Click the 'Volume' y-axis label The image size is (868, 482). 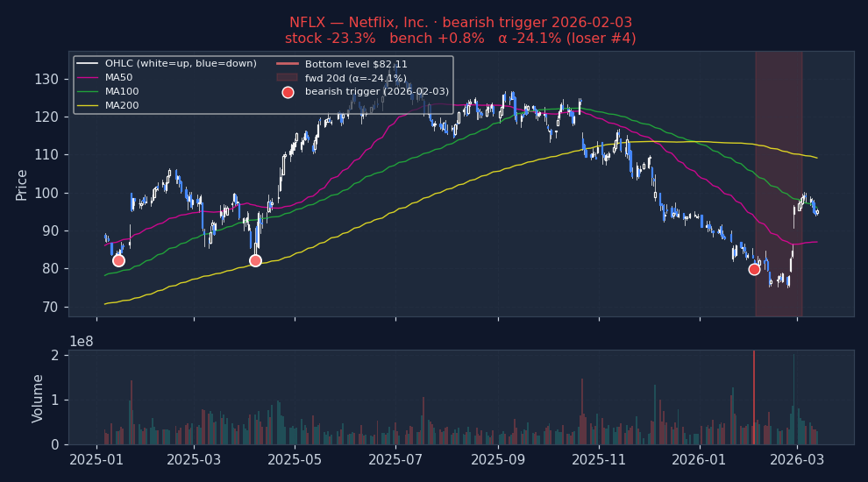pyautogui.click(x=38, y=398)
